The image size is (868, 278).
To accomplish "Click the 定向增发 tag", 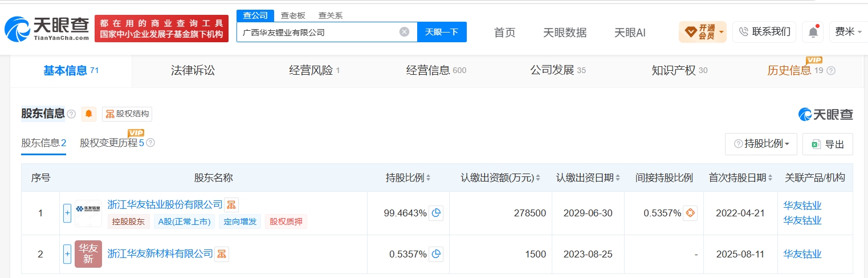I will click(240, 221).
